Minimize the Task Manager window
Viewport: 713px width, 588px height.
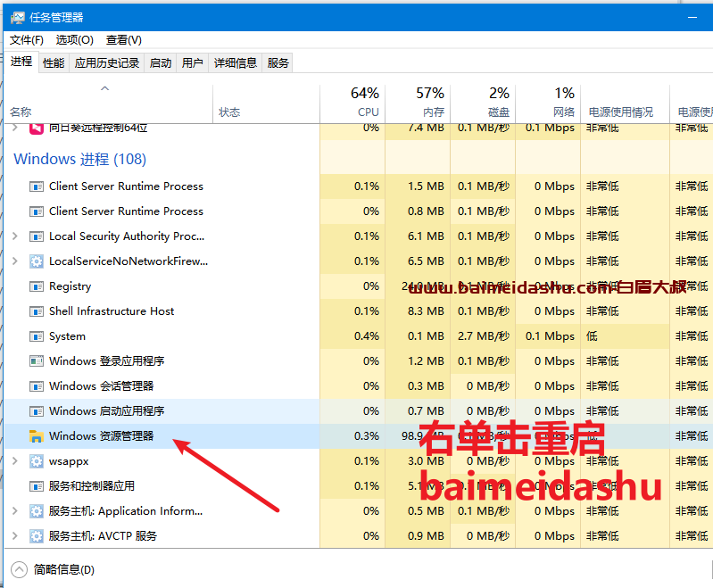pos(692,18)
